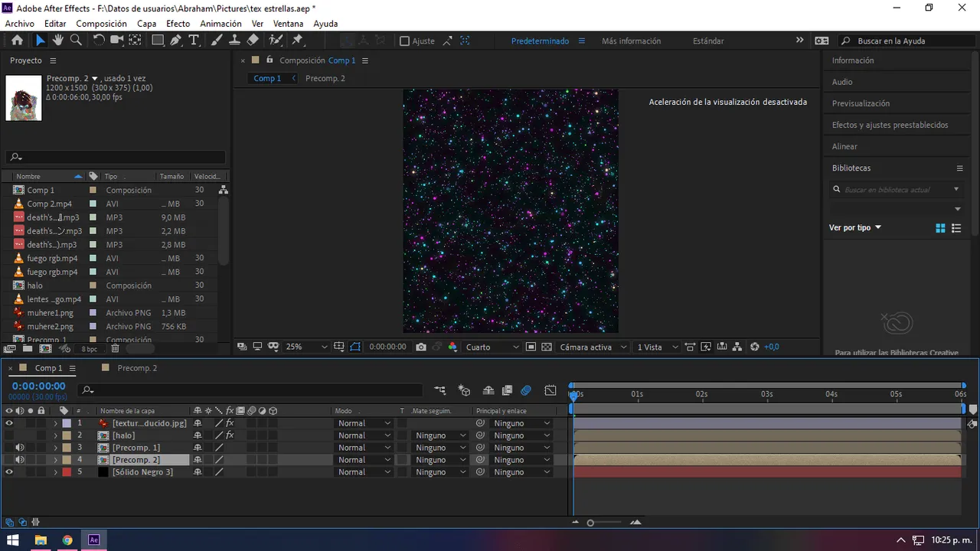Click label color swatch of Sólido Negro 3
The height and width of the screenshot is (551, 980).
pos(67,472)
